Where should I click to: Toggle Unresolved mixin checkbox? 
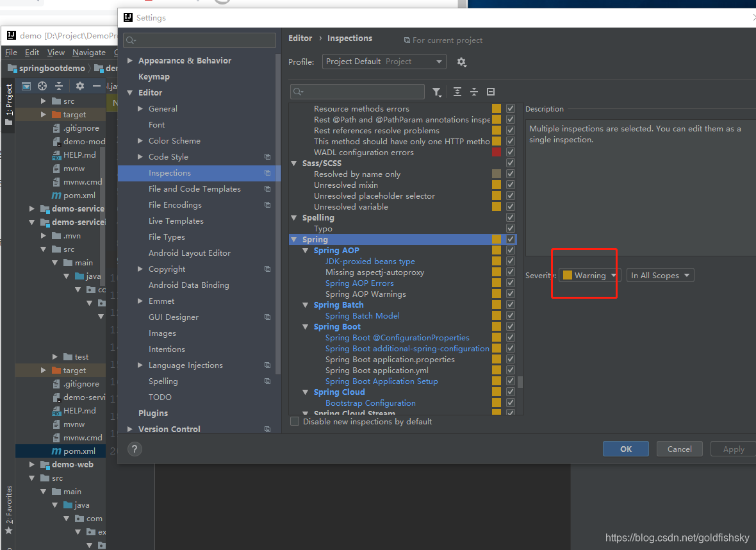coord(511,185)
